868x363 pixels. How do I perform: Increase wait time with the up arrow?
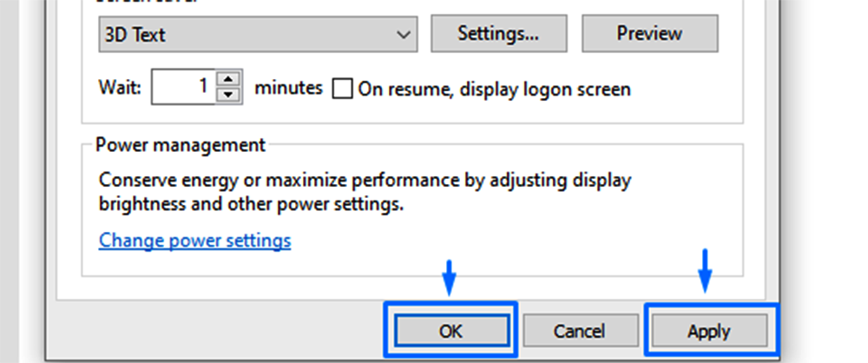[228, 81]
